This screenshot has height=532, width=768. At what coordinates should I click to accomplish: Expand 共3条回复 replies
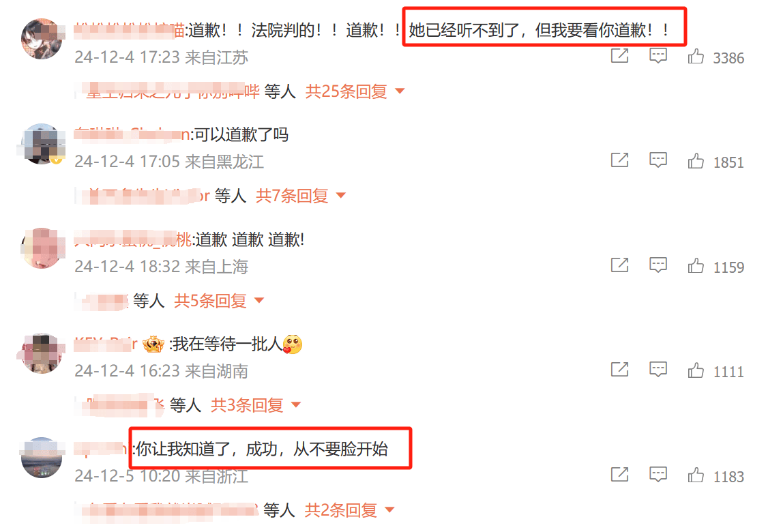coord(256,405)
